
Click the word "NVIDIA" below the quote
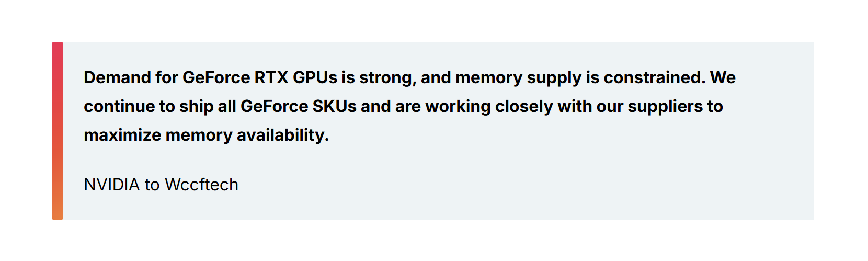[112, 185]
